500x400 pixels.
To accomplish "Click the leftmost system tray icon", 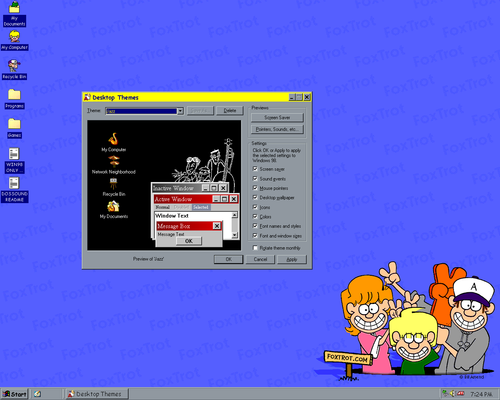I will [x=445, y=394].
